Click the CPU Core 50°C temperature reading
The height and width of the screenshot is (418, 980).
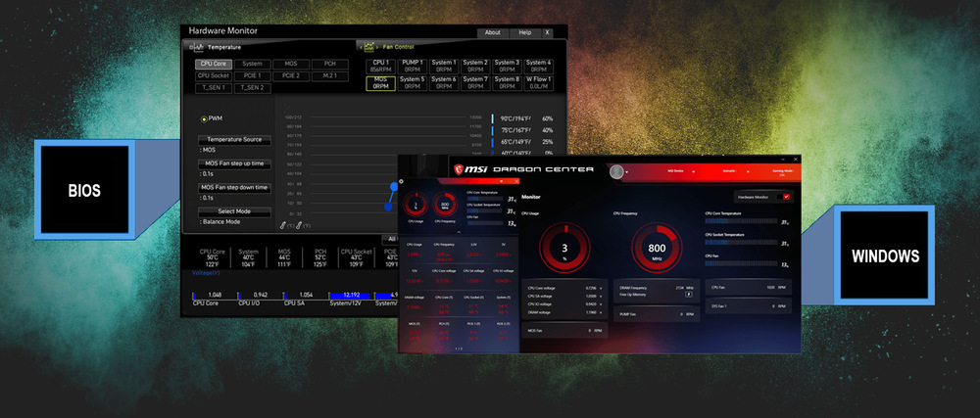click(213, 257)
